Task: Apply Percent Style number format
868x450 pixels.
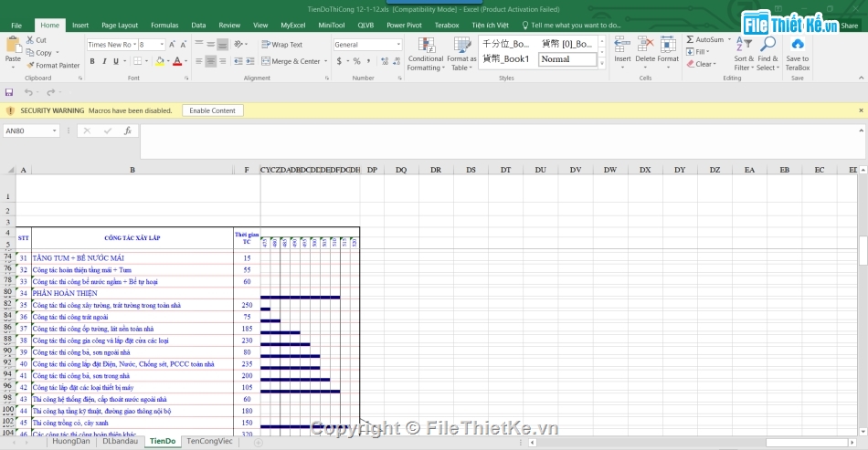Action: (x=355, y=61)
